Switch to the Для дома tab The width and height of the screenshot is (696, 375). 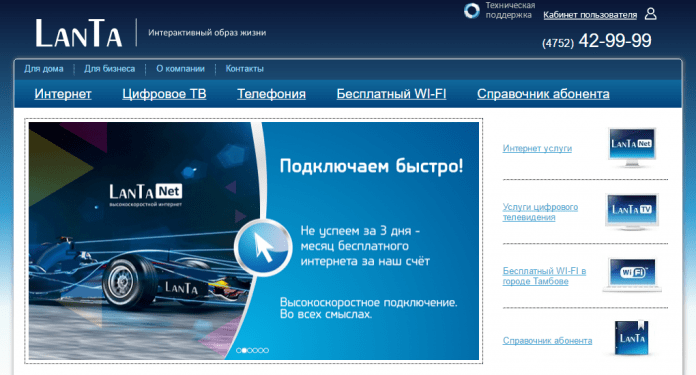pos(44,69)
